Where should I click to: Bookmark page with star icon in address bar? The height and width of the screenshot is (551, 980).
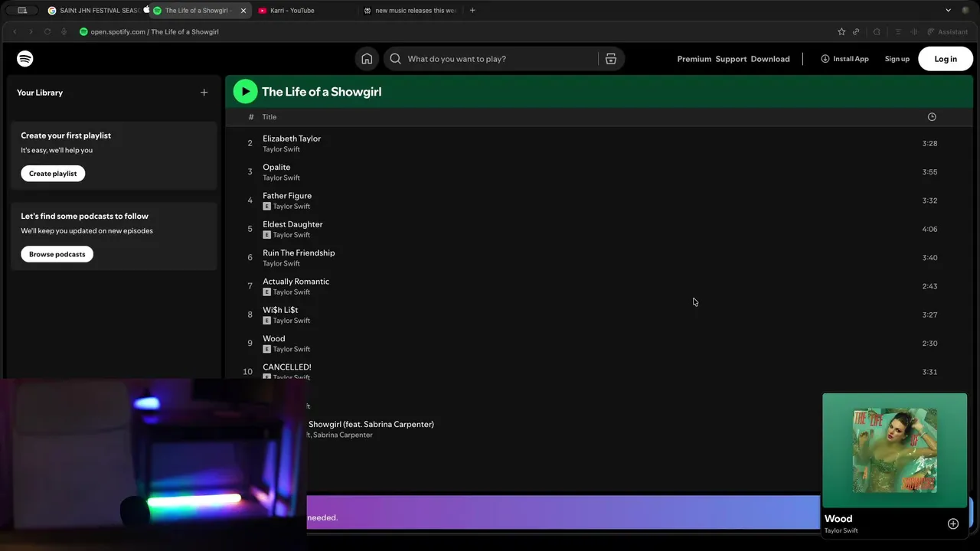point(841,31)
